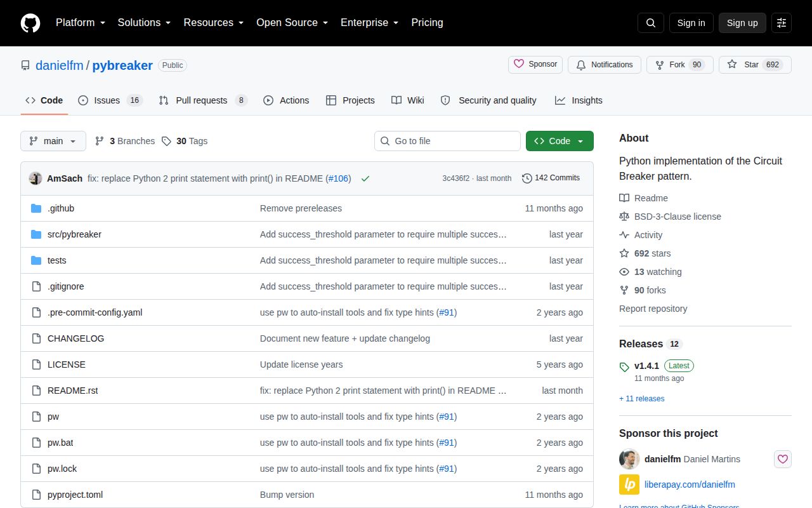
Task: Open the green Code dropdown button
Action: tap(560, 141)
